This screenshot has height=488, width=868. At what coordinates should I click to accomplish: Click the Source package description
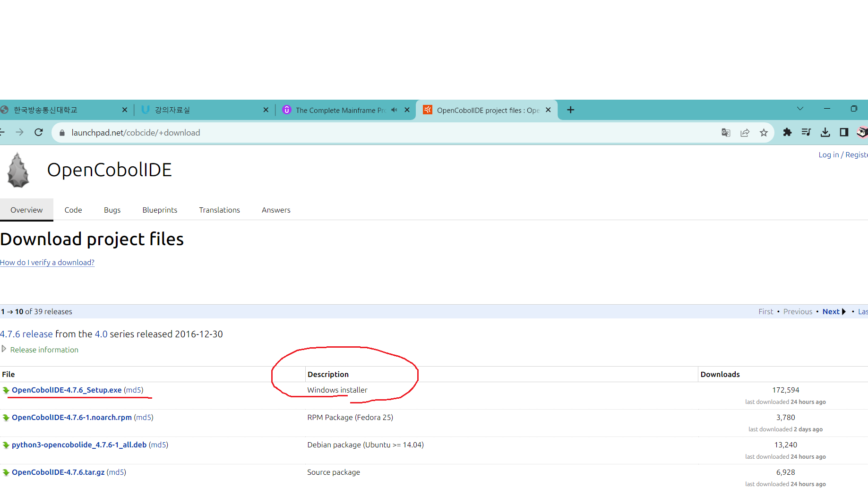pos(334,472)
